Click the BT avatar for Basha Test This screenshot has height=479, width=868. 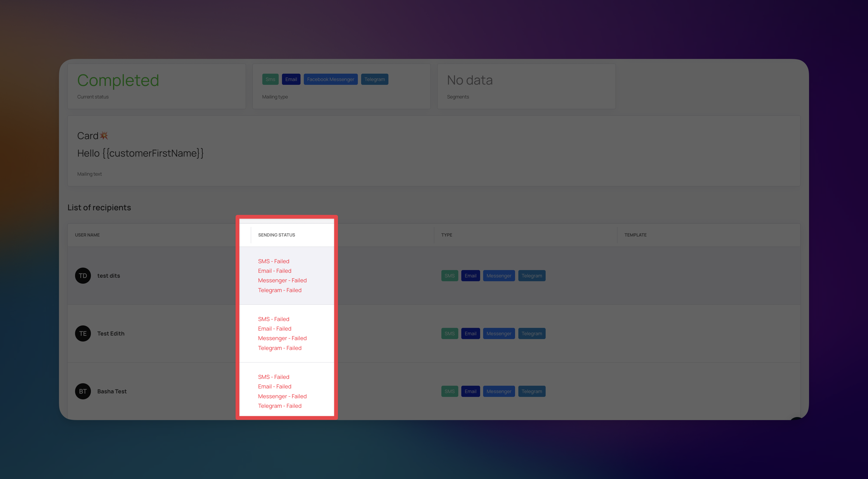(x=83, y=391)
